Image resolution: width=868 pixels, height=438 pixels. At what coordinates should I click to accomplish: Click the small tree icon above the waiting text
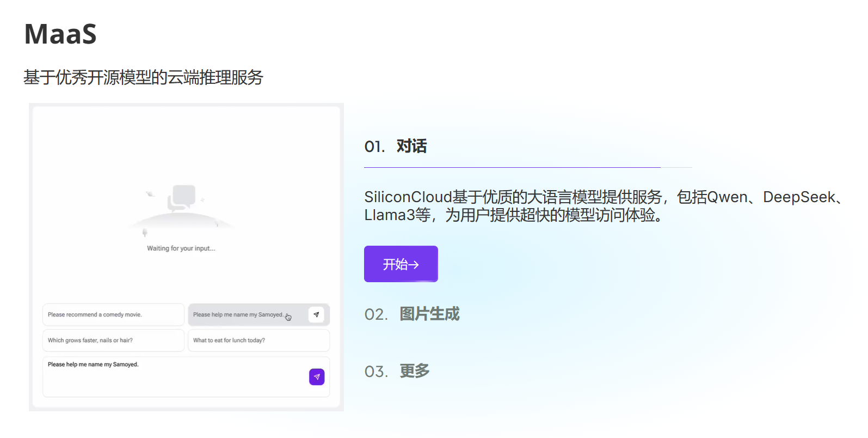[x=145, y=233]
